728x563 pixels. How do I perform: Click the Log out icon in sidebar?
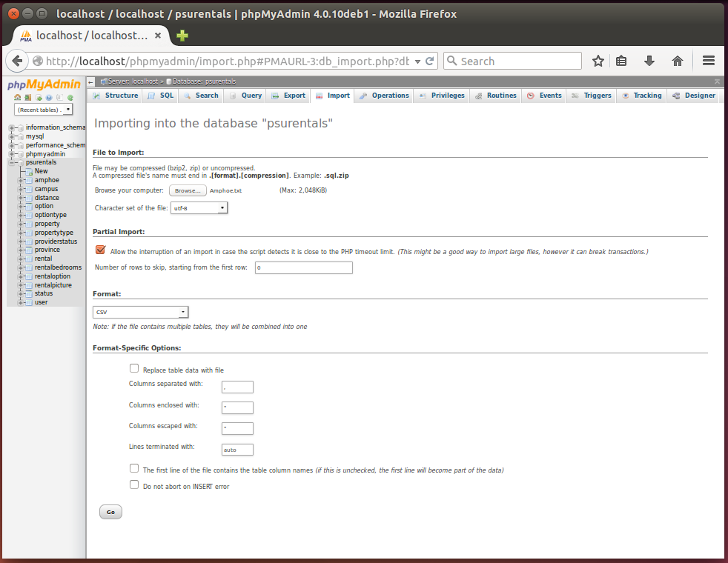point(28,97)
